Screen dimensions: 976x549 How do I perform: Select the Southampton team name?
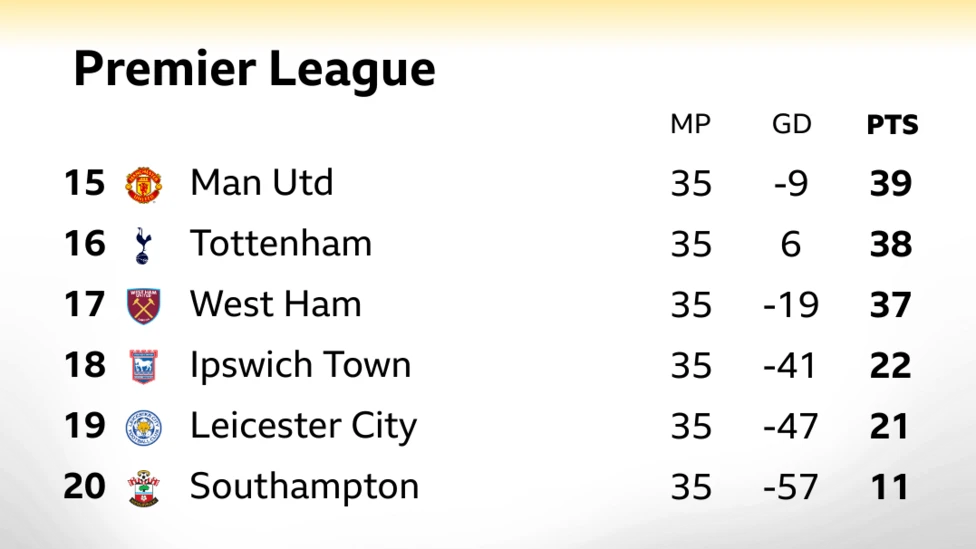[x=304, y=487]
